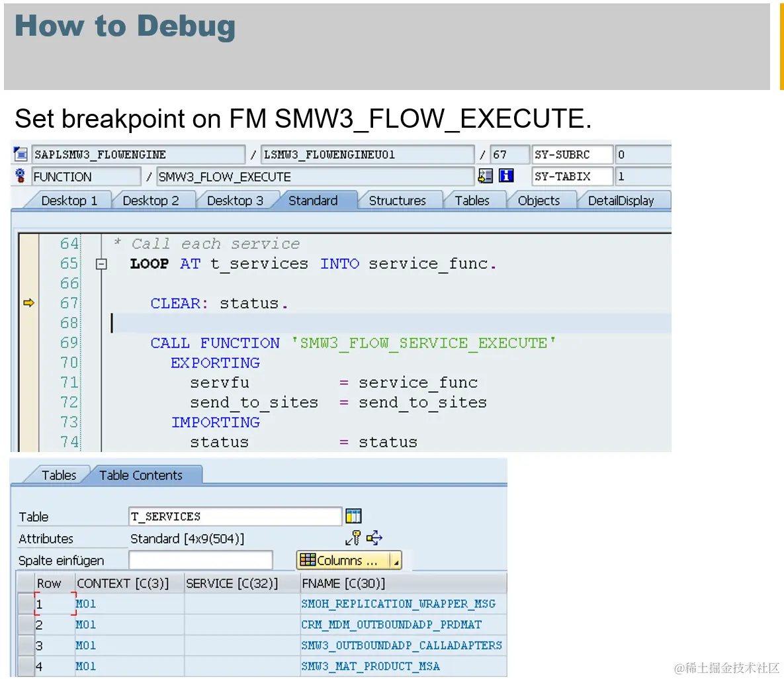Click the FNAME [C(30)] column header
The image size is (784, 679).
(403, 584)
